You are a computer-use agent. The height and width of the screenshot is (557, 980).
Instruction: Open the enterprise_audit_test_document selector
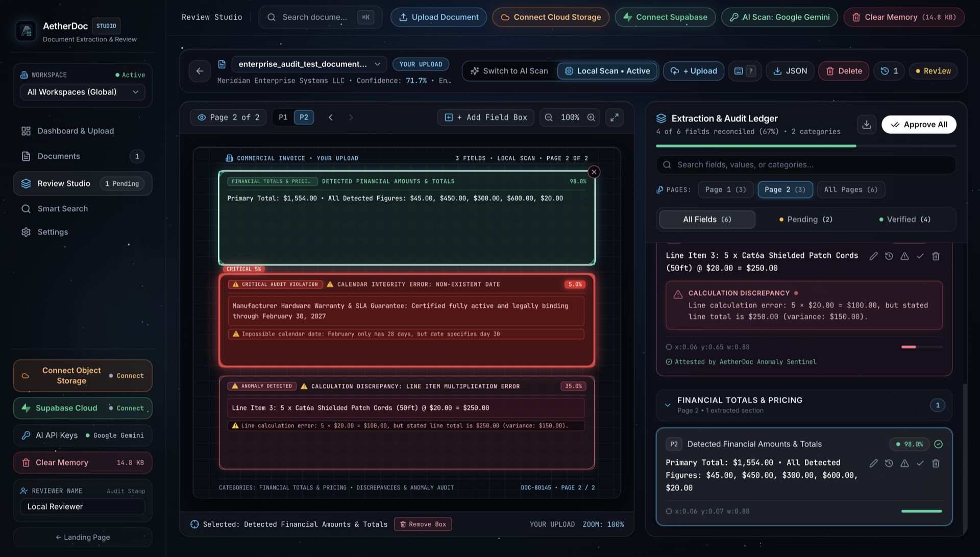coord(309,64)
